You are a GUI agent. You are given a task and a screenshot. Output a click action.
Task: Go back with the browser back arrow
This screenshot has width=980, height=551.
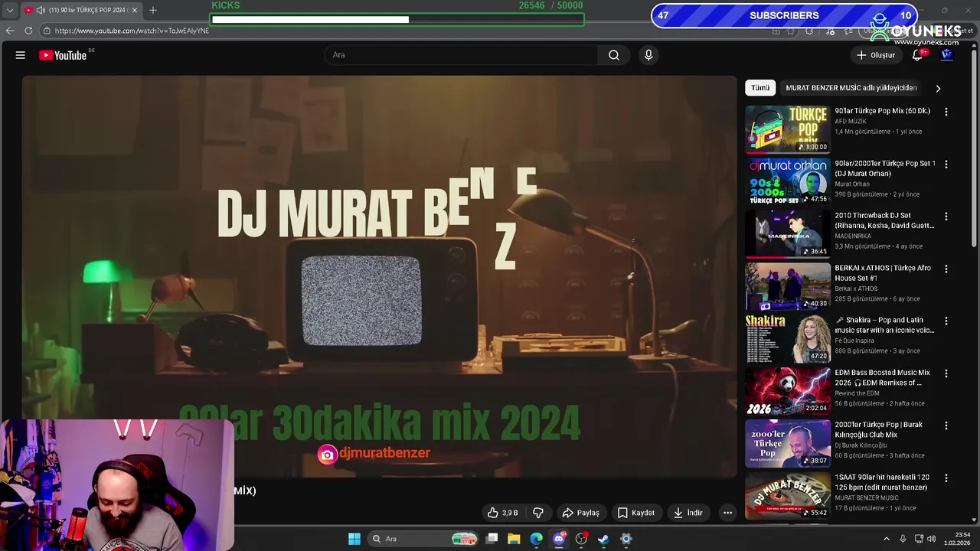point(10,31)
